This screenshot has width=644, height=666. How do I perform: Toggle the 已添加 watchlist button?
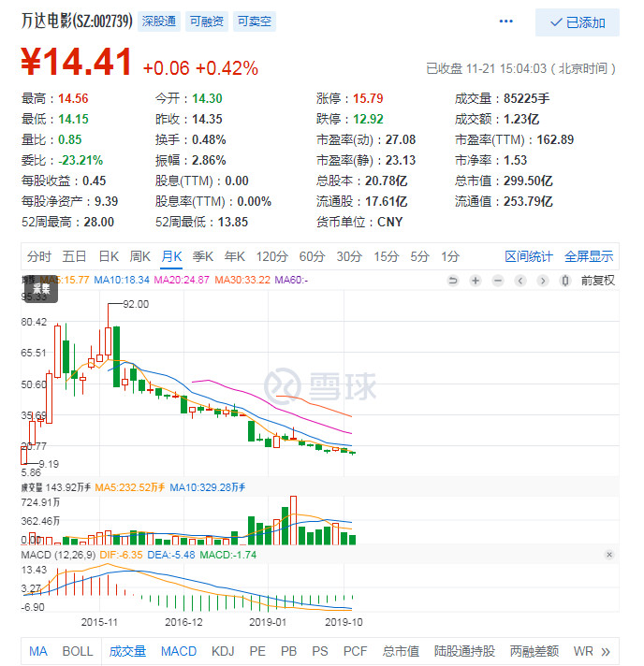tap(578, 22)
